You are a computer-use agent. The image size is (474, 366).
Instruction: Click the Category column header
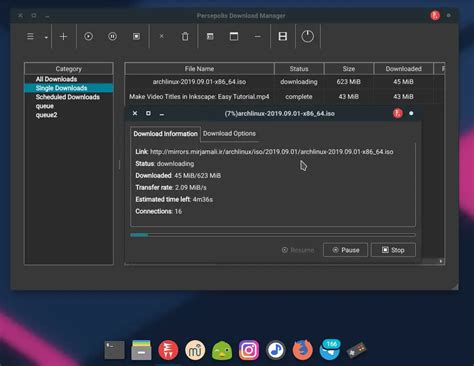coord(69,69)
